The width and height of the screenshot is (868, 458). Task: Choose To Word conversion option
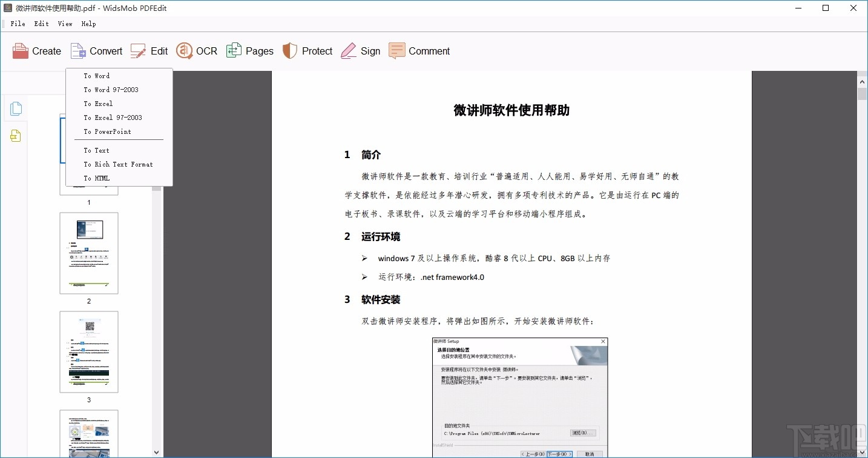[96, 76]
